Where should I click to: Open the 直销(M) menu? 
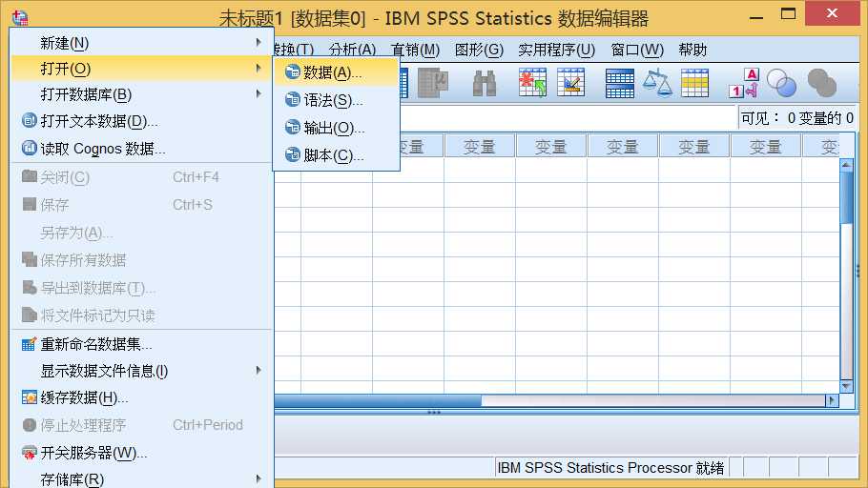(415, 50)
